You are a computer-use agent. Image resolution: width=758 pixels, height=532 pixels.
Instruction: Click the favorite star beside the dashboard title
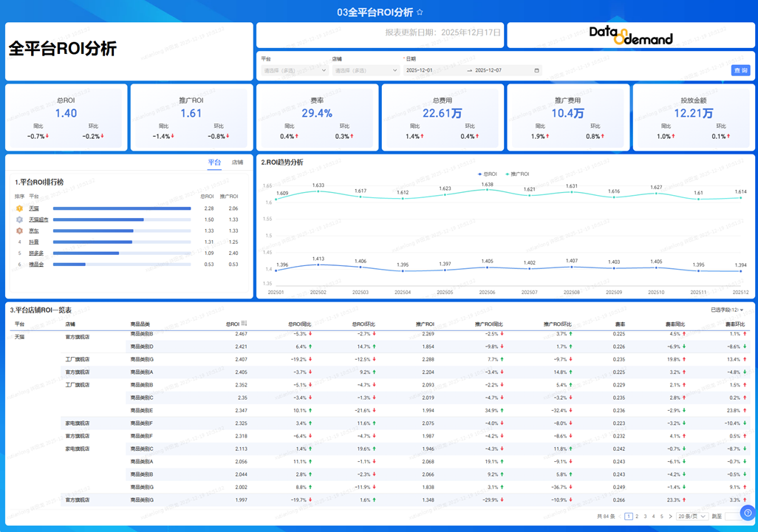tap(420, 13)
